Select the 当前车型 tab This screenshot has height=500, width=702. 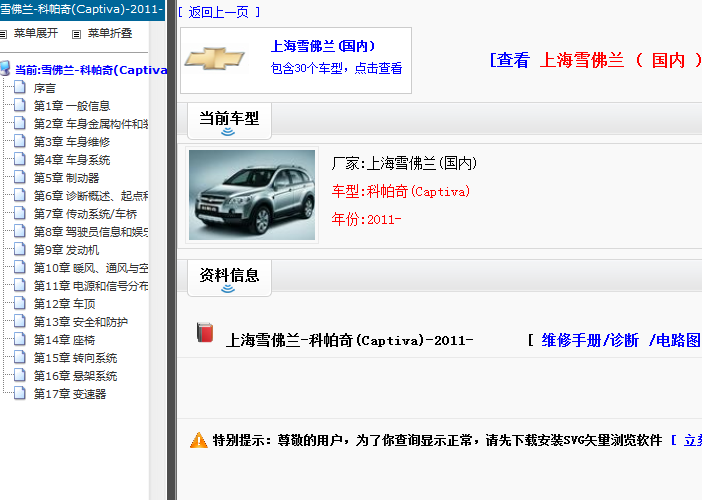coord(229,121)
